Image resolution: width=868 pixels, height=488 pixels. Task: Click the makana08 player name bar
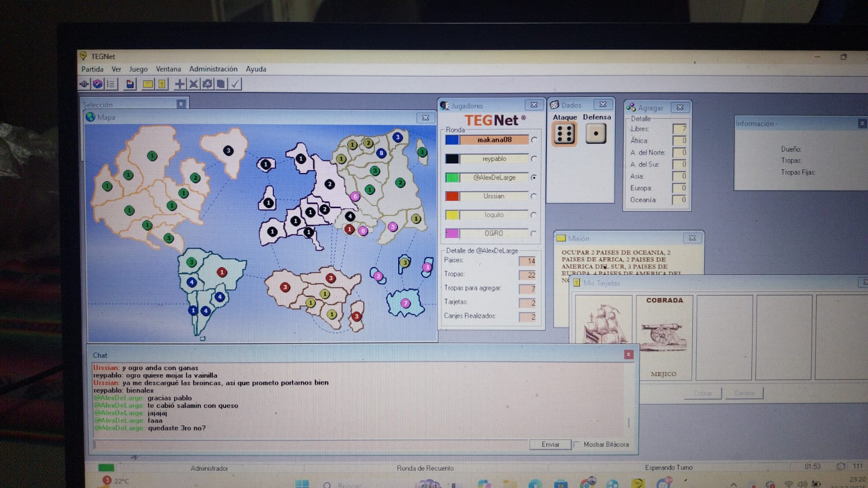point(494,140)
